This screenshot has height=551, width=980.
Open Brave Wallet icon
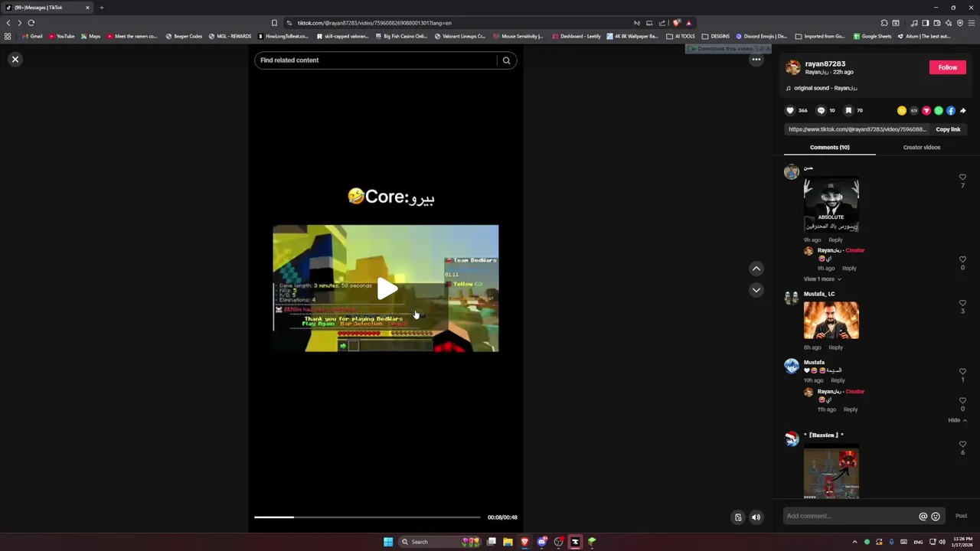pyautogui.click(x=937, y=23)
